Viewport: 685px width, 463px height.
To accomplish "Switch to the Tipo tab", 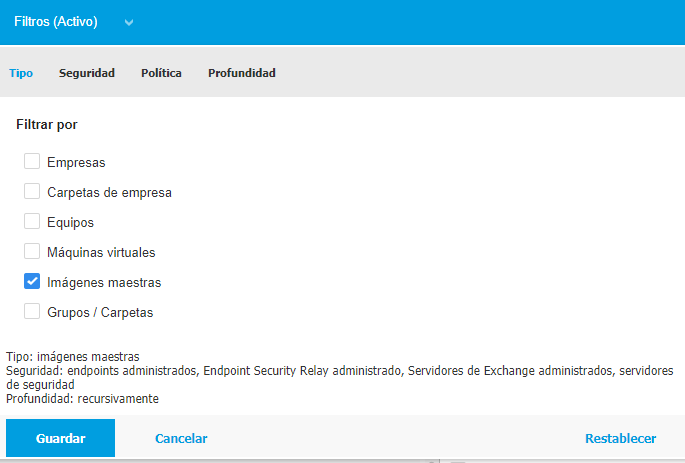I will [x=21, y=73].
